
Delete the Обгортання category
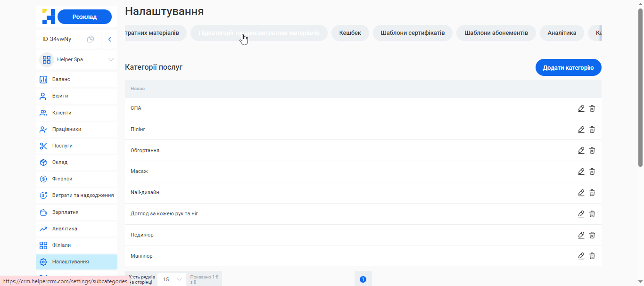[592, 150]
